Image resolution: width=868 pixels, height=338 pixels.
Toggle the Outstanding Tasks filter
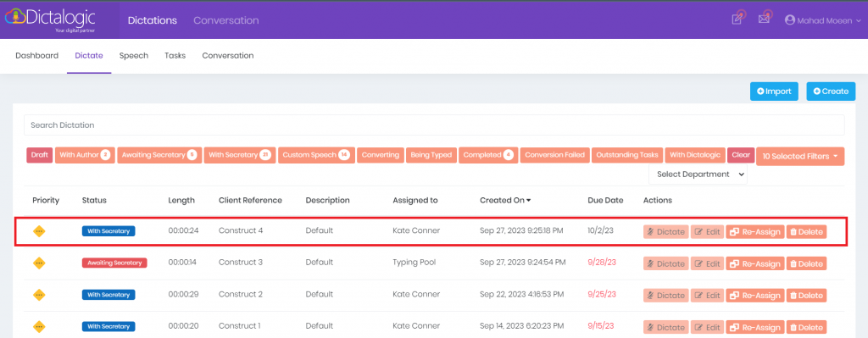point(627,155)
